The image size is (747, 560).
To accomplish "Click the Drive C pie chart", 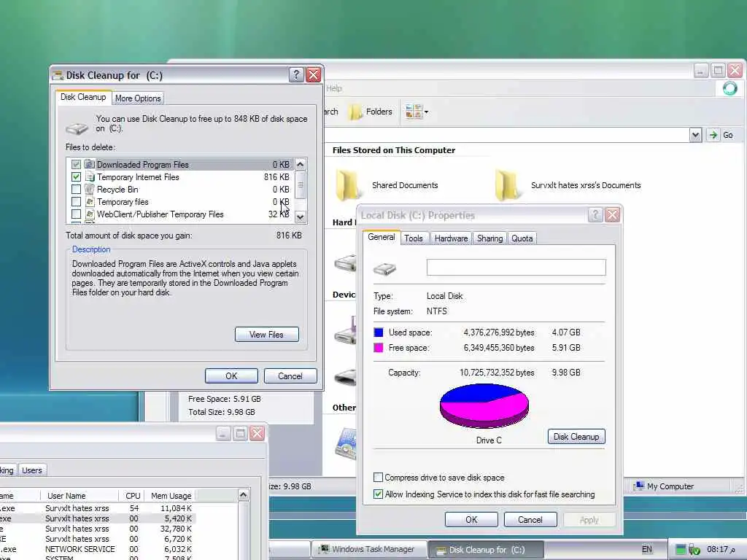I will (484, 406).
